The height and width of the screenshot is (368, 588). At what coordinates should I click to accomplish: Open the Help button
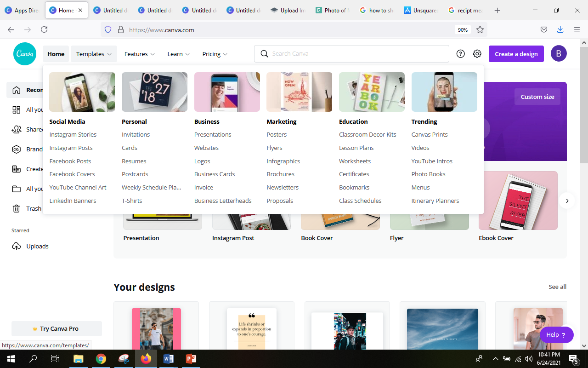point(556,334)
